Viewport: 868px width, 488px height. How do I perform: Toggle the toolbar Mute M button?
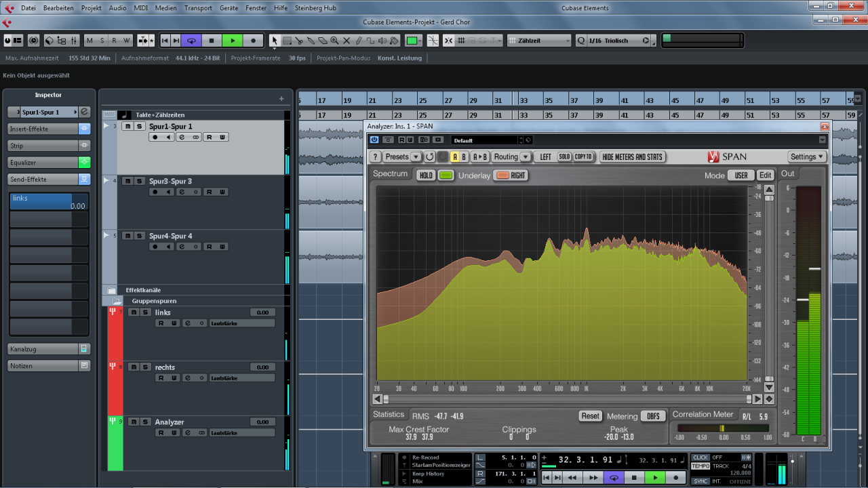pos(90,41)
